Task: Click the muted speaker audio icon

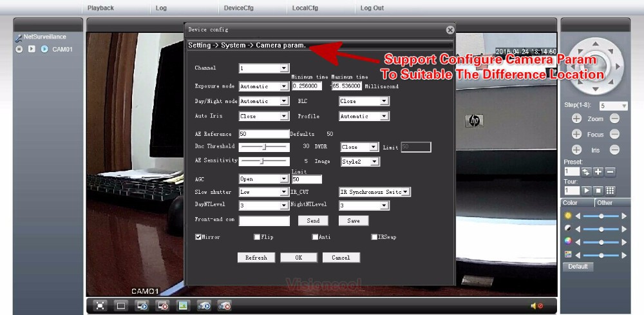Action: [x=536, y=305]
